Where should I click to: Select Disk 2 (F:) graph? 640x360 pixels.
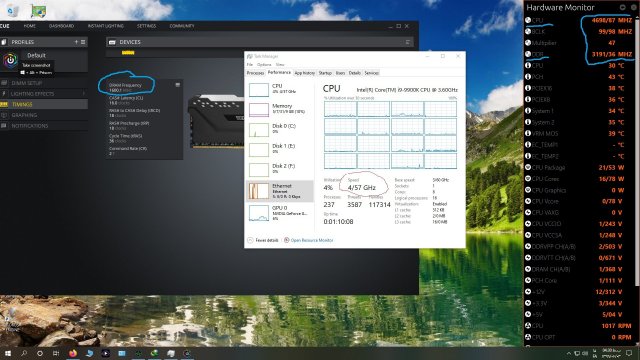[x=259, y=170]
